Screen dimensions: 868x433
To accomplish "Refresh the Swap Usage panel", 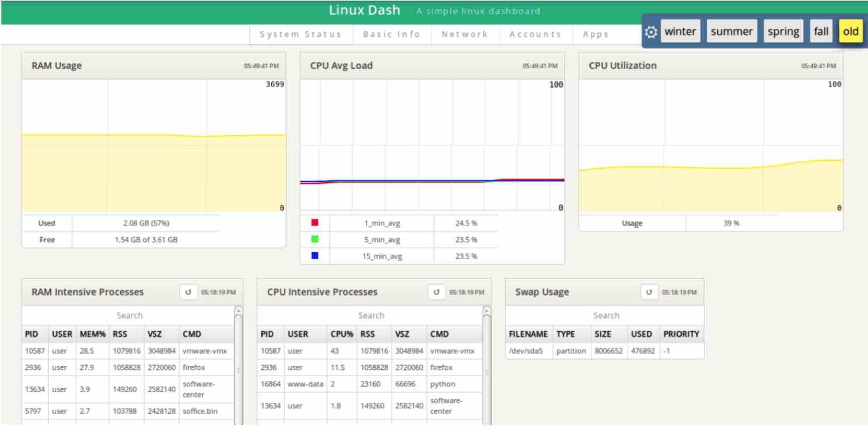I will click(648, 292).
